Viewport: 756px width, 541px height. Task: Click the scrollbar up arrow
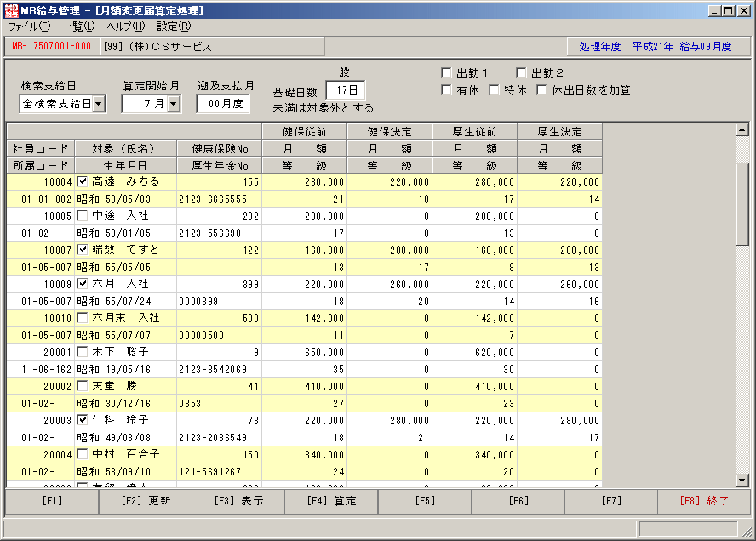coord(742,129)
